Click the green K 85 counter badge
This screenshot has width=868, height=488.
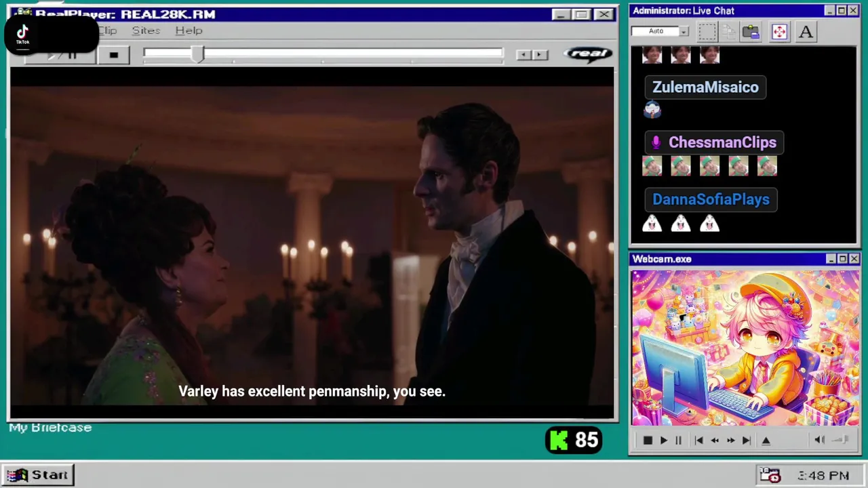click(574, 441)
